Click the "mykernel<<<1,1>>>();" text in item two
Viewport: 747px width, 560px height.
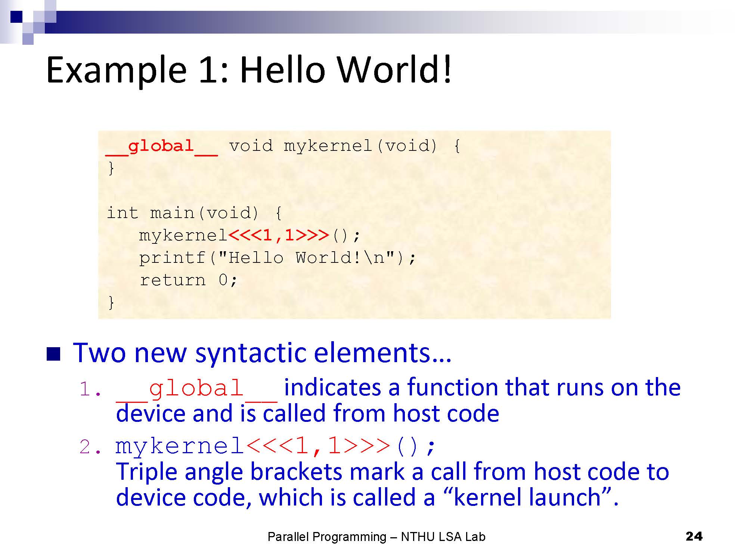point(275,446)
